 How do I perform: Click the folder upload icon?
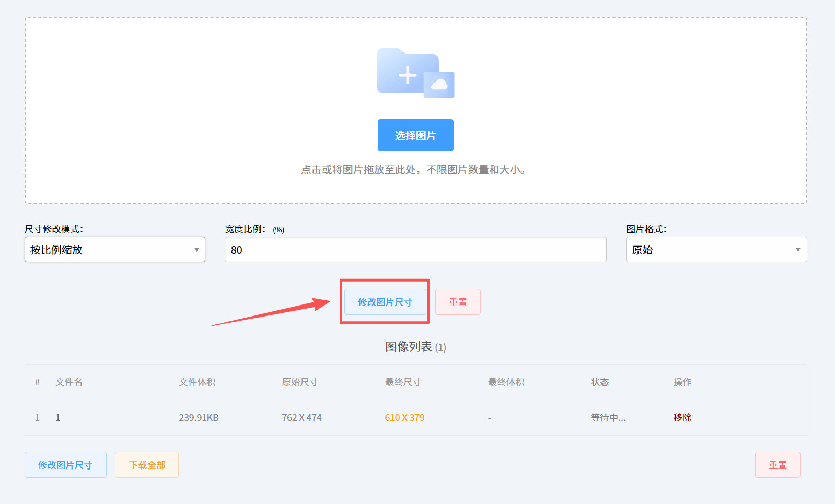[x=415, y=73]
